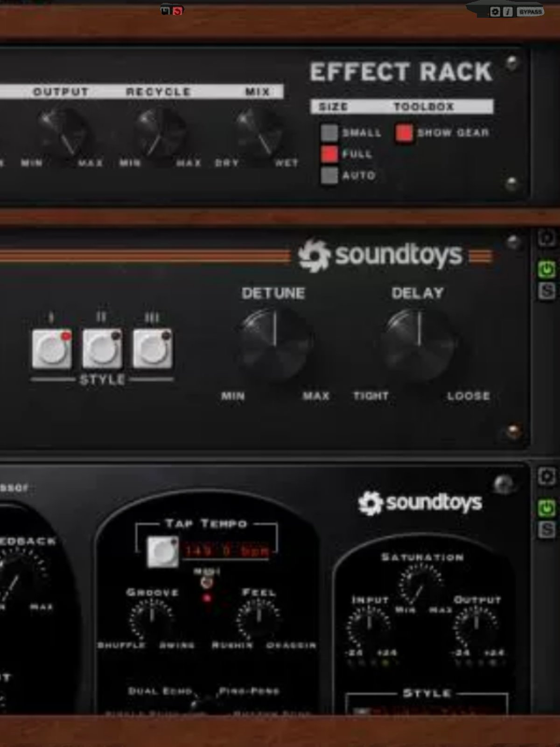Screen dimensions: 560x747
Task: Click the bpm tempo display
Action: click(227, 551)
